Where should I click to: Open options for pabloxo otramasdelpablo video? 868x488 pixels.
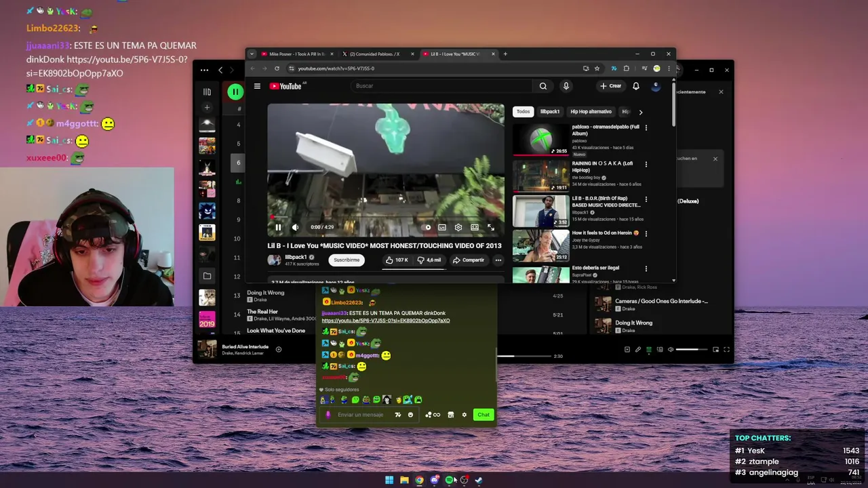(646, 127)
